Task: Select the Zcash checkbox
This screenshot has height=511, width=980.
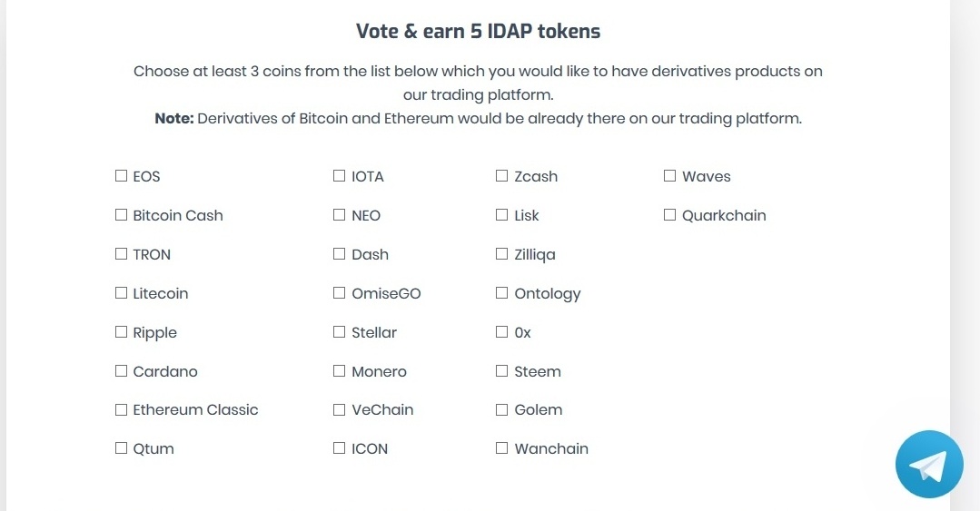Action: pyautogui.click(x=502, y=175)
